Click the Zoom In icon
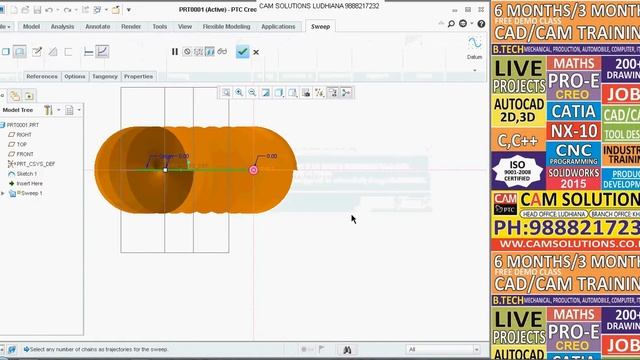Viewport: 640px width, 360px height. [x=239, y=93]
